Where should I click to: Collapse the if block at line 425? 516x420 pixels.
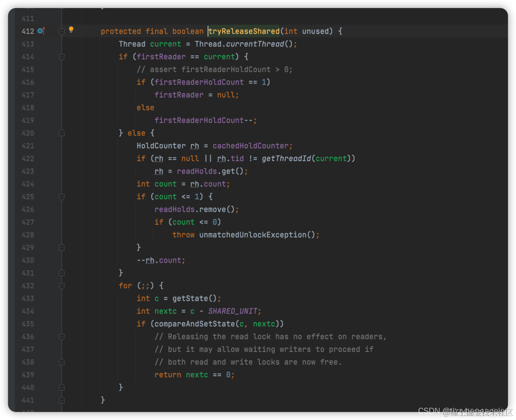point(61,197)
